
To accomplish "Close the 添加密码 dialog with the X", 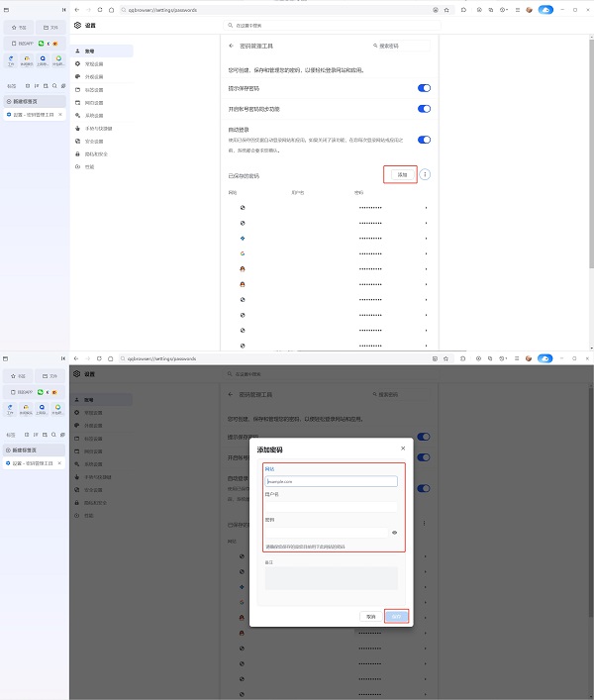I will pos(403,449).
